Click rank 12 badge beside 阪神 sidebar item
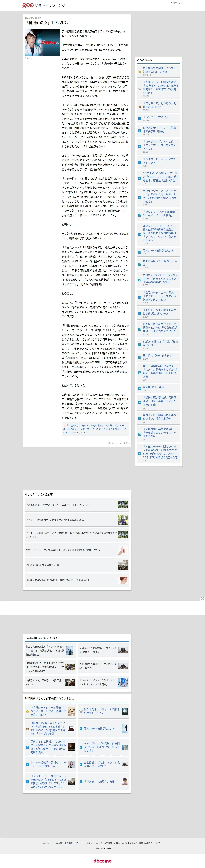The width and height of the screenshot is (205, 868). (140, 252)
